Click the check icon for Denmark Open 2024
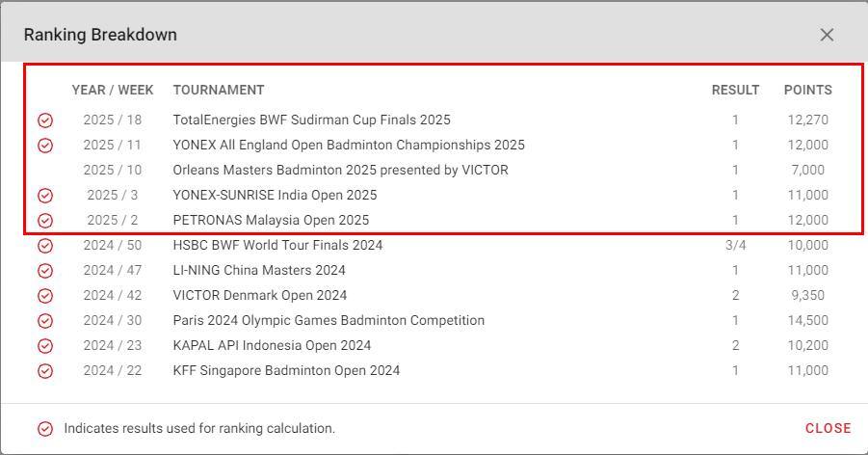The width and height of the screenshot is (868, 455). click(x=45, y=295)
